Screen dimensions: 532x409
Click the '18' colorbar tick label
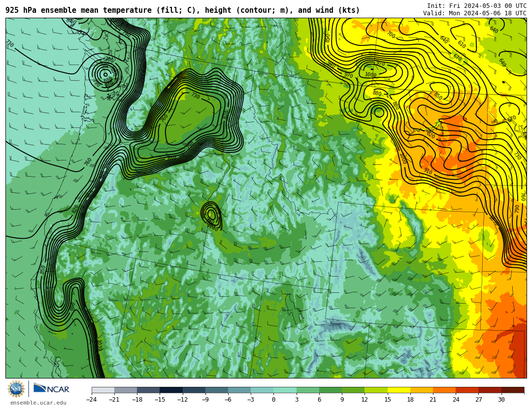click(x=410, y=400)
